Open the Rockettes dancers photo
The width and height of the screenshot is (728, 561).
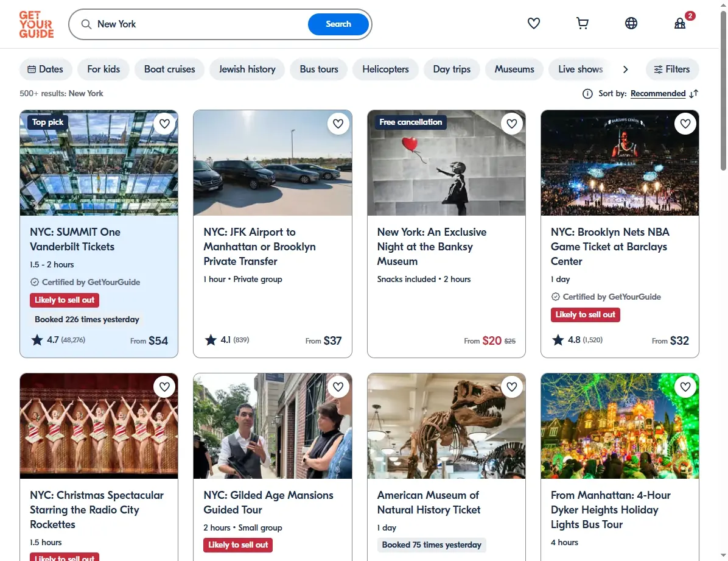click(99, 426)
